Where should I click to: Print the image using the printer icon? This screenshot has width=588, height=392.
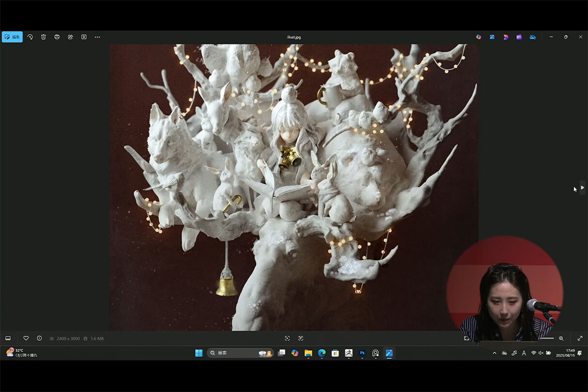[x=57, y=37]
